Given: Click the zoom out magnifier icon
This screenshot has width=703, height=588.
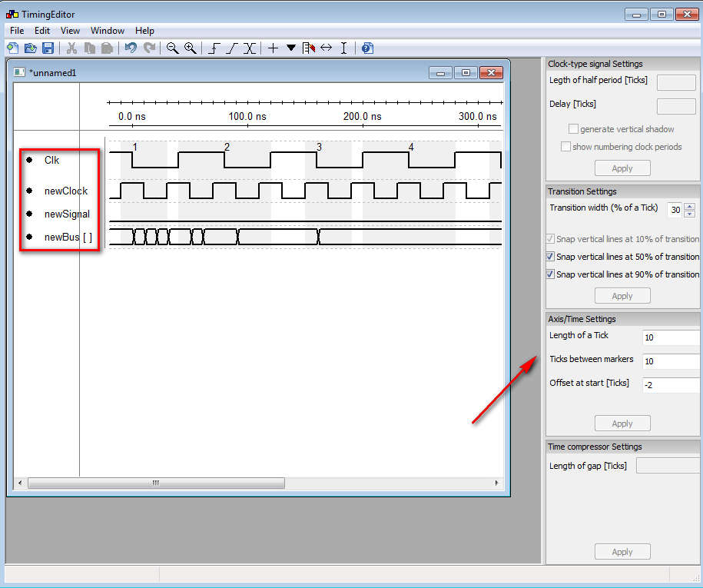Looking at the screenshot, I should [172, 48].
